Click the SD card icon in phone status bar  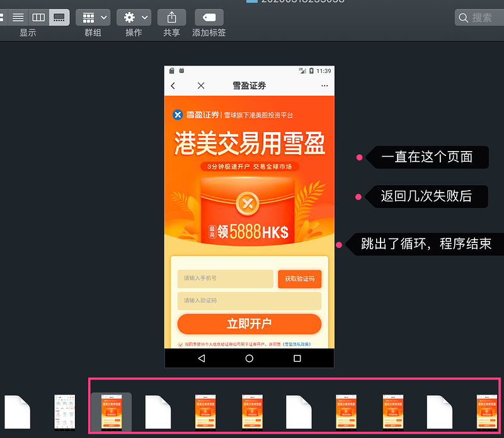[x=172, y=70]
